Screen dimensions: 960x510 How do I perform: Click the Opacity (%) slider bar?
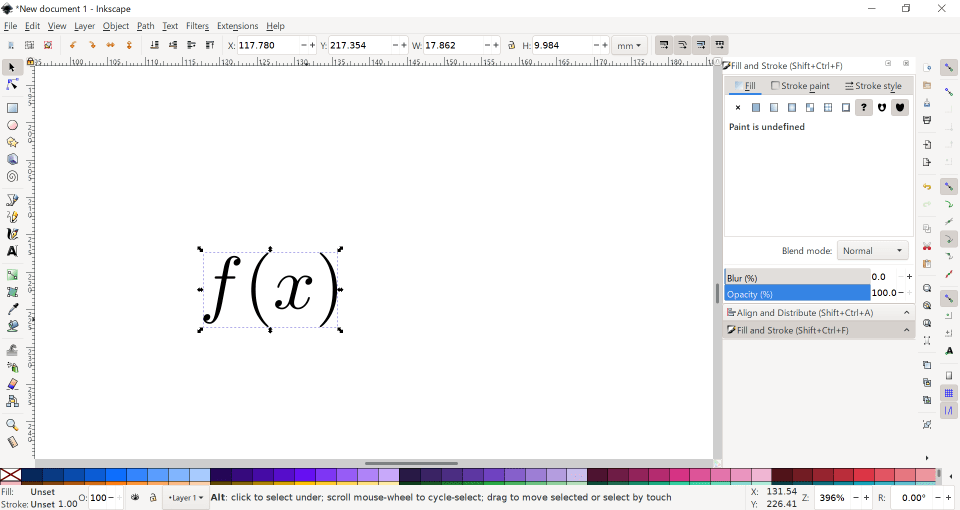coord(797,293)
